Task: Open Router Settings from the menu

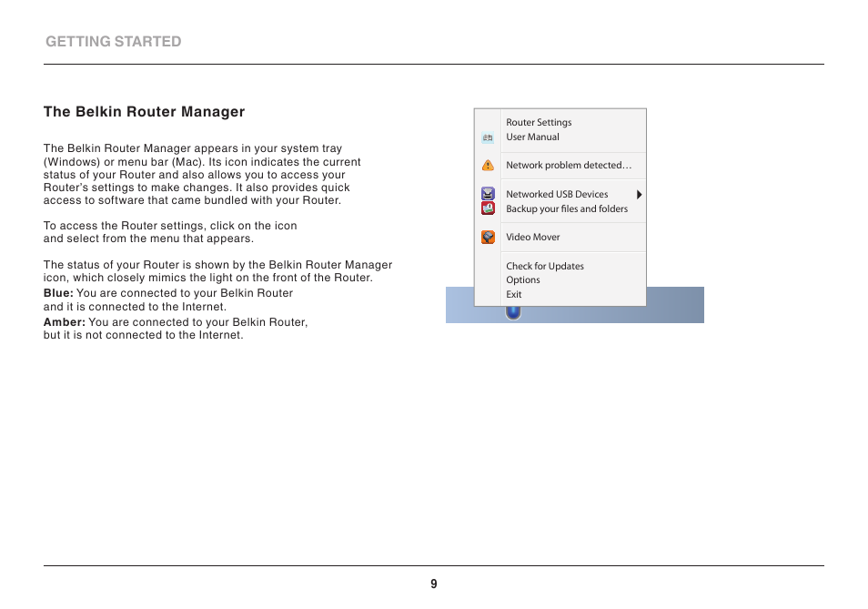Action: 539,122
